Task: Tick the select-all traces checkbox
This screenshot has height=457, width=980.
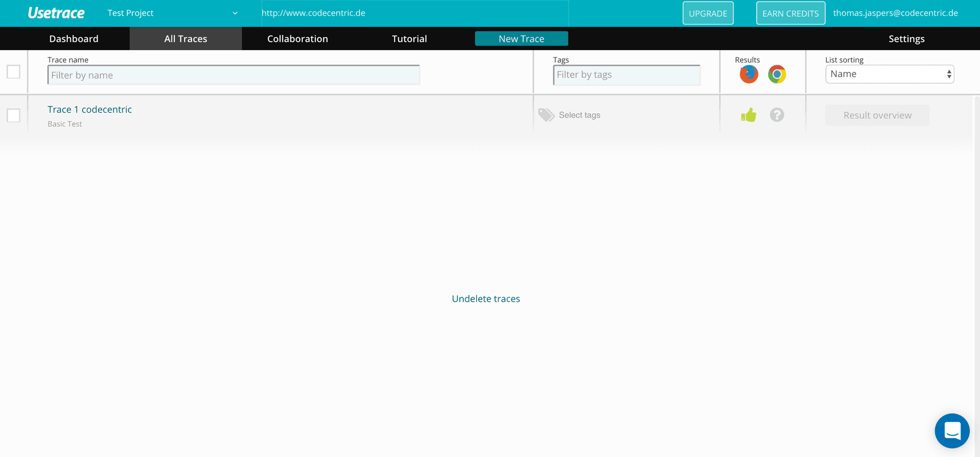Action: (x=14, y=72)
